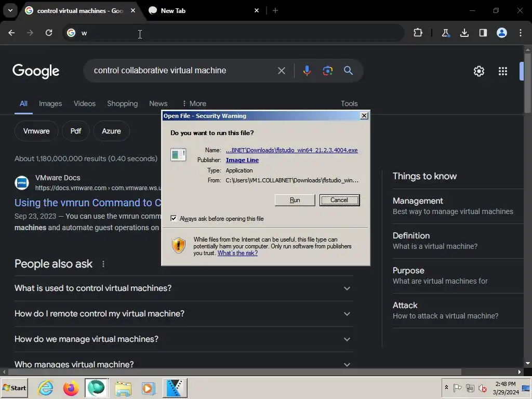
Task: Close the New Tab tab
Action: [257, 10]
